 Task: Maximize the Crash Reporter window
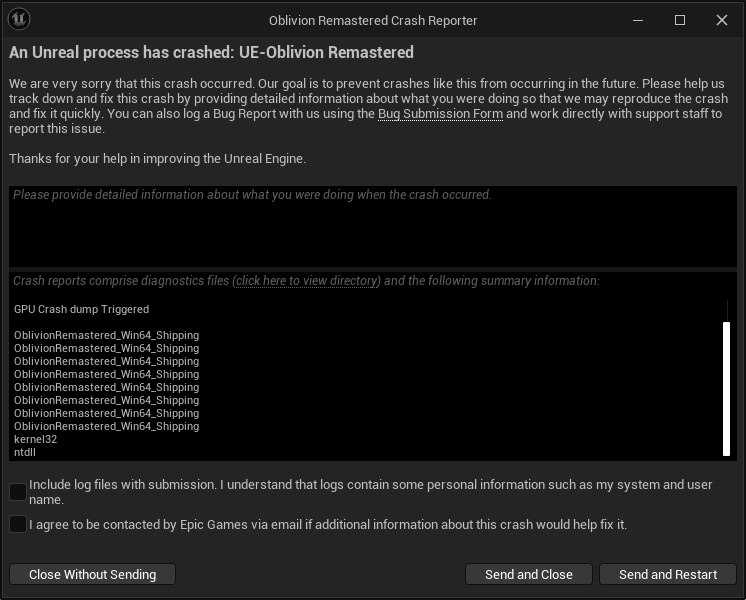[680, 20]
